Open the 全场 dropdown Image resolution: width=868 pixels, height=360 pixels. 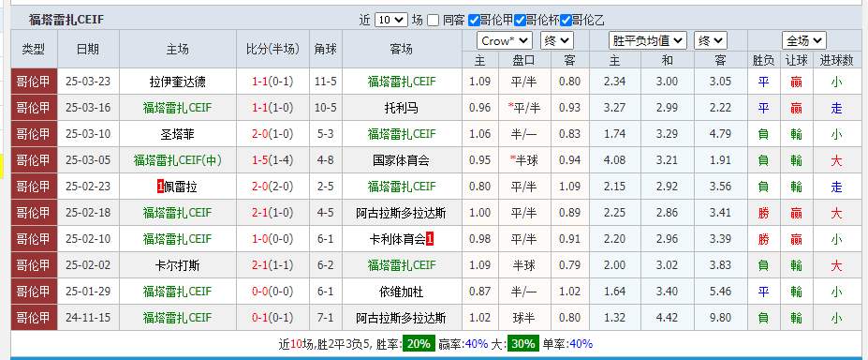click(x=804, y=41)
